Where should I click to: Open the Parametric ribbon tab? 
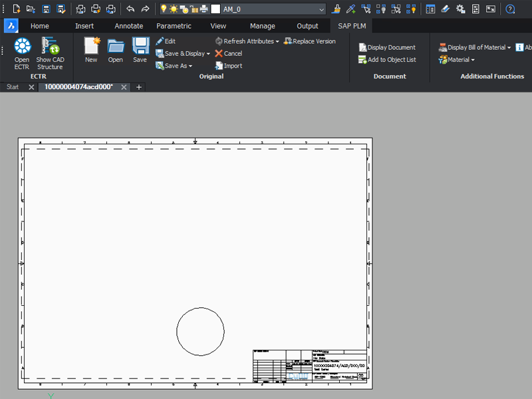point(174,26)
